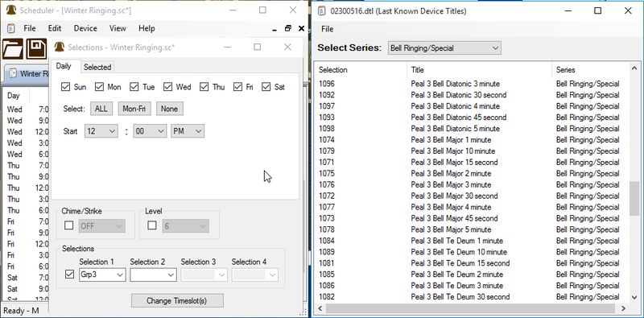Open the Selection 4 dropdown
Image resolution: width=644 pixels, height=318 pixels.
(255, 275)
